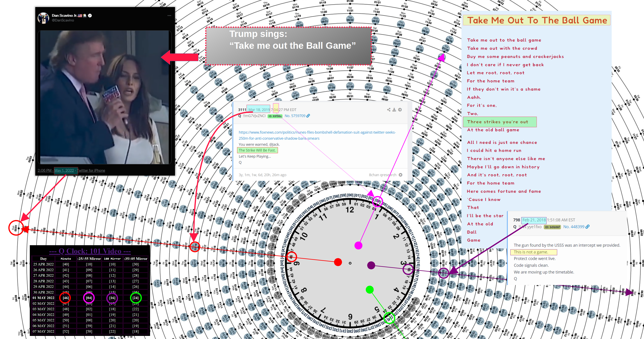644x339 pixels.
Task: Click the ID: 83f38a badge
Action: [x=275, y=116]
